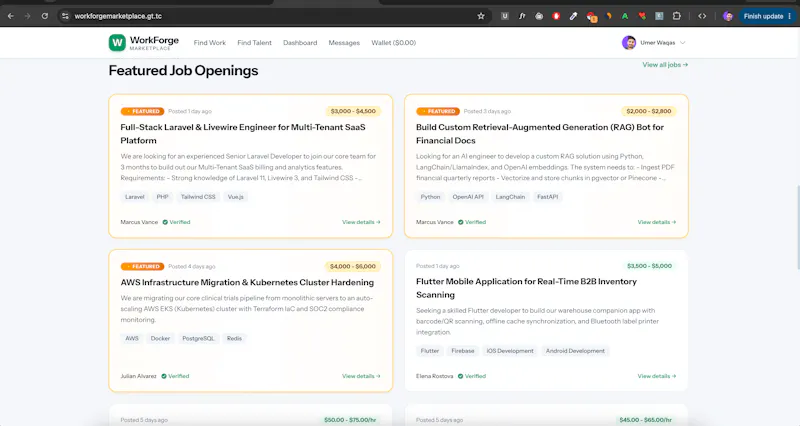Screen dimensions: 800x426
Task: Go back with the browser back arrow
Action: tap(11, 16)
